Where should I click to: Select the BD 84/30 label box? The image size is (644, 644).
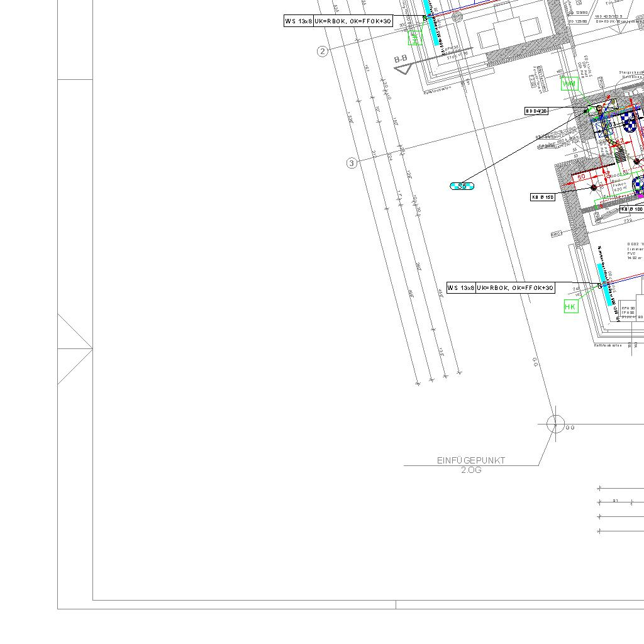536,111
